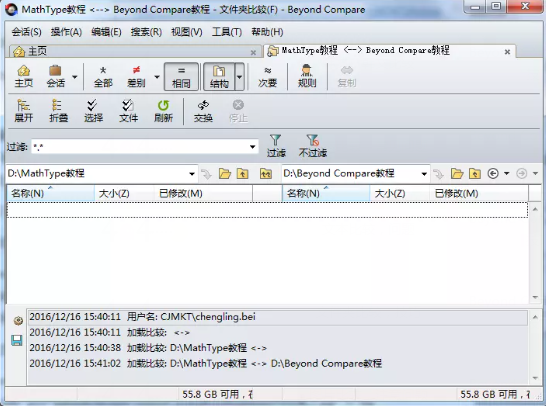The height and width of the screenshot is (406, 546).
Task: Switch to the 主页 tab
Action: (x=135, y=52)
